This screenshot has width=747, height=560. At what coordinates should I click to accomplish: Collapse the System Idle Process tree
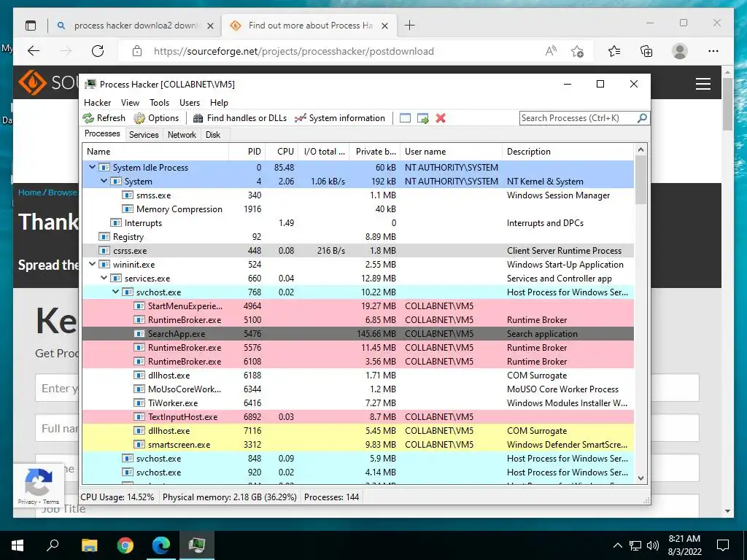(x=93, y=167)
